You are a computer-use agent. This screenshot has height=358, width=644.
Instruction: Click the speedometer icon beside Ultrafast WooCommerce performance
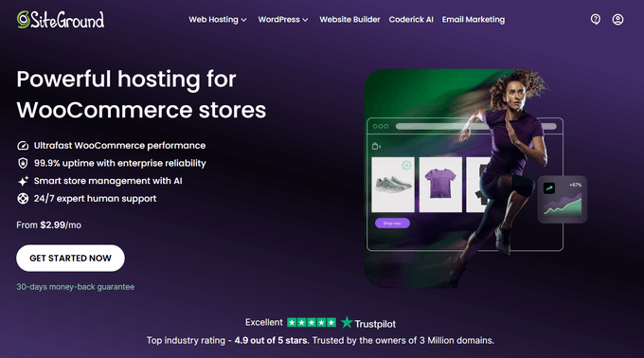(23, 145)
